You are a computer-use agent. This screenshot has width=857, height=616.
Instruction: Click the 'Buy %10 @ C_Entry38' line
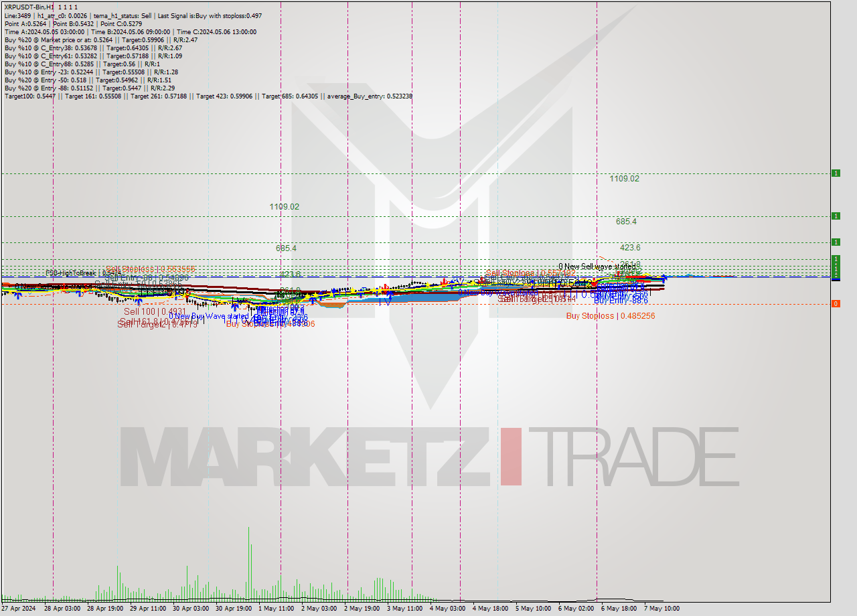93,48
